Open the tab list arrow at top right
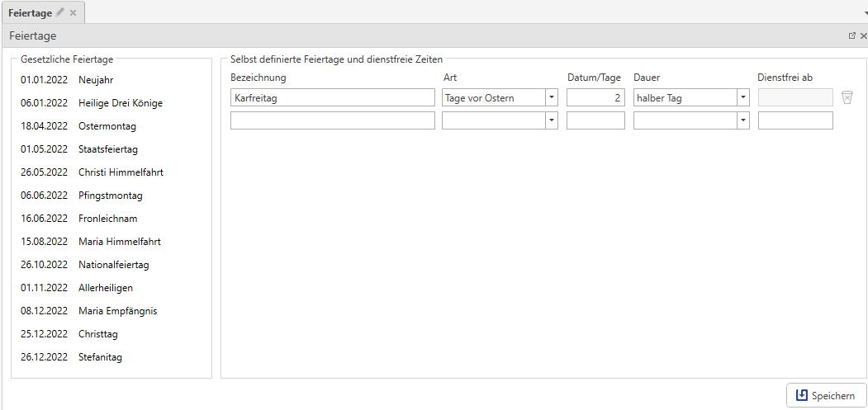 pos(865,14)
